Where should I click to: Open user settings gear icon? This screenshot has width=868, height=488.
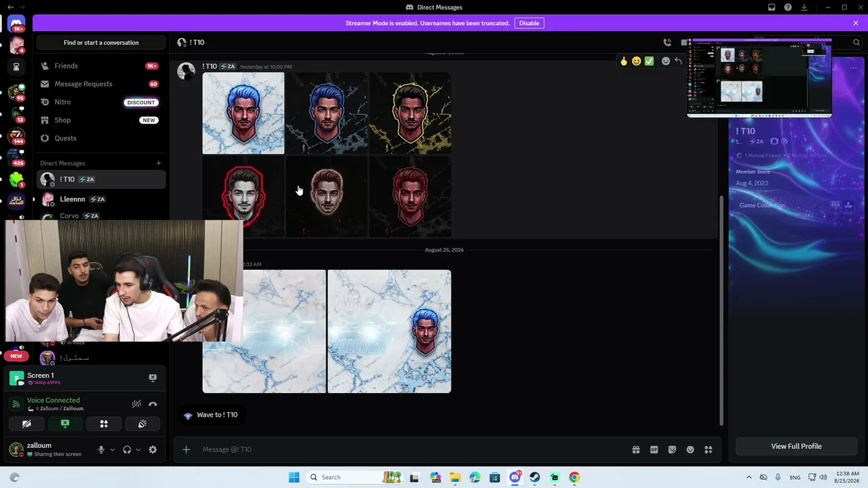(x=153, y=449)
